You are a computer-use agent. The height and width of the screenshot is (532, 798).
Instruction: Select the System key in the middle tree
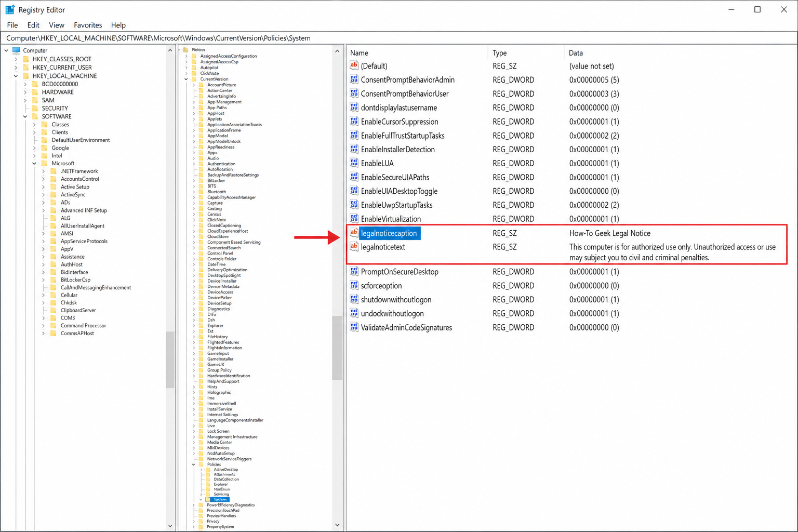click(x=220, y=499)
